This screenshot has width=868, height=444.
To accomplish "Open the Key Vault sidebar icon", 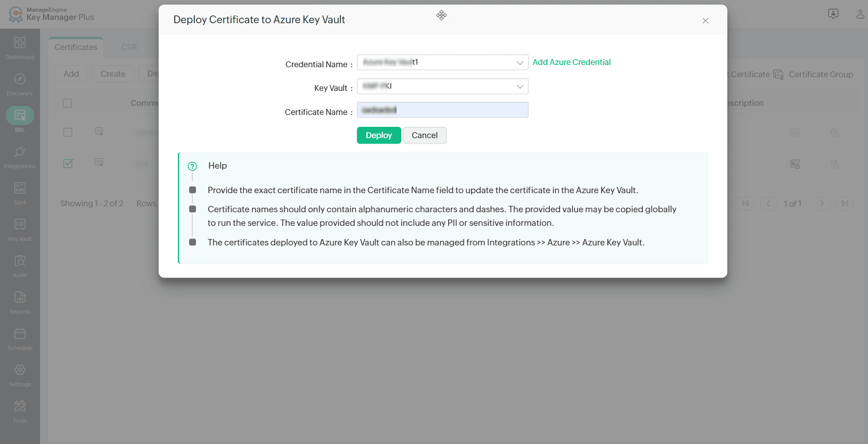I will pyautogui.click(x=20, y=224).
